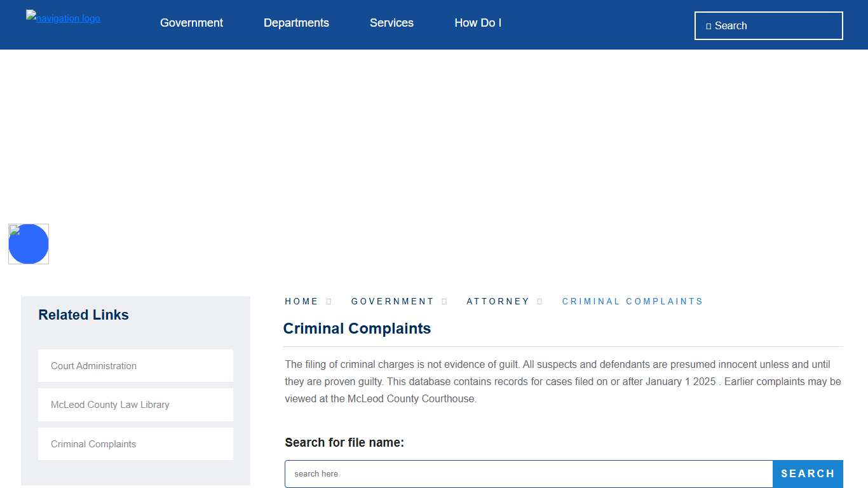Expand the Services menu
This screenshot has height=488, width=868.
[x=391, y=23]
